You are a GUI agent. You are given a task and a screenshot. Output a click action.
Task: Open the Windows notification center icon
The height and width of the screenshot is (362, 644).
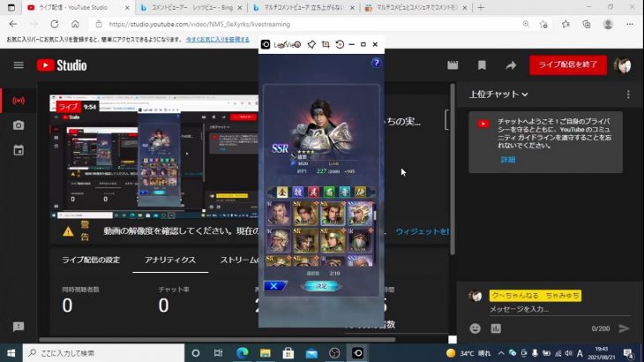pos(628,353)
